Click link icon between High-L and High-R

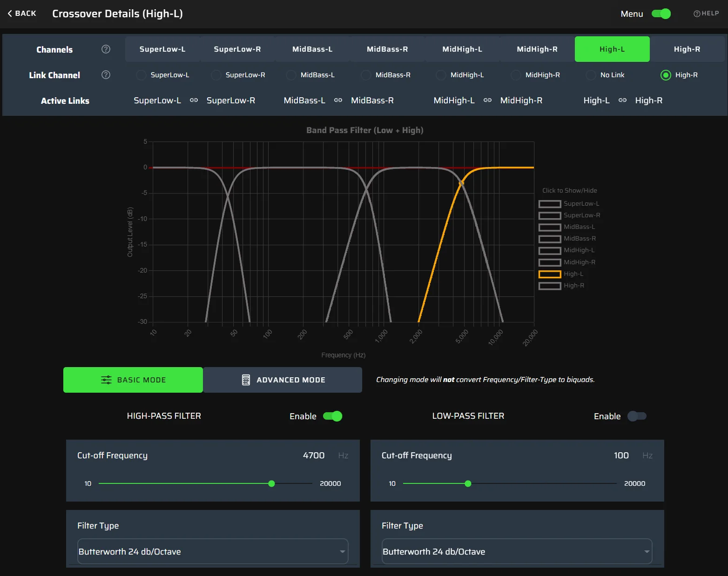coord(622,100)
